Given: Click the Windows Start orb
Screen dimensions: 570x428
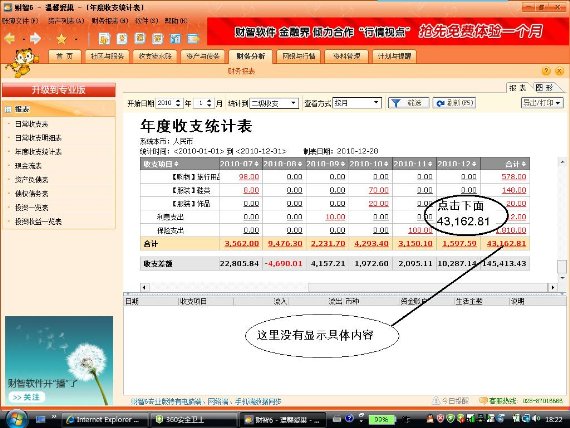Looking at the screenshot, I should pyautogui.click(x=16, y=419).
